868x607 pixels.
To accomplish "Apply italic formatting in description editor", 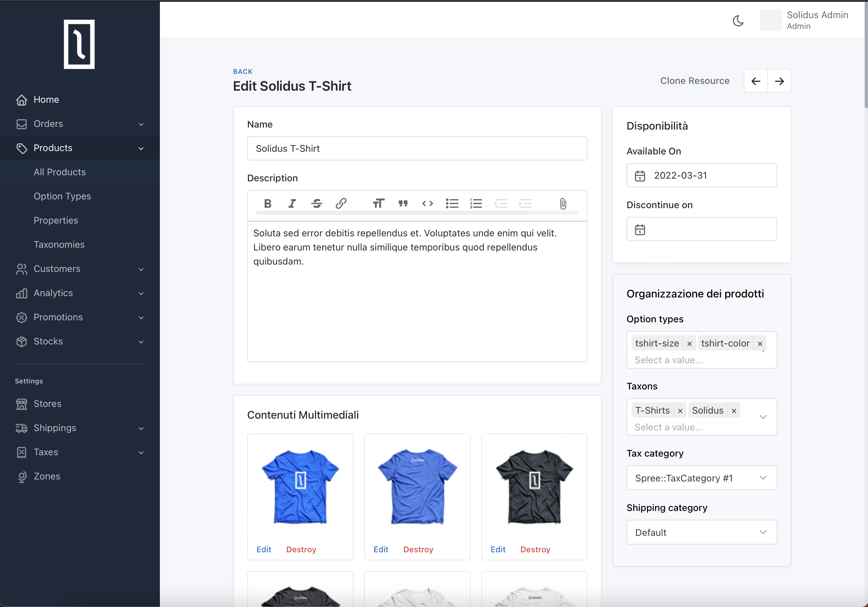I will pyautogui.click(x=292, y=204).
